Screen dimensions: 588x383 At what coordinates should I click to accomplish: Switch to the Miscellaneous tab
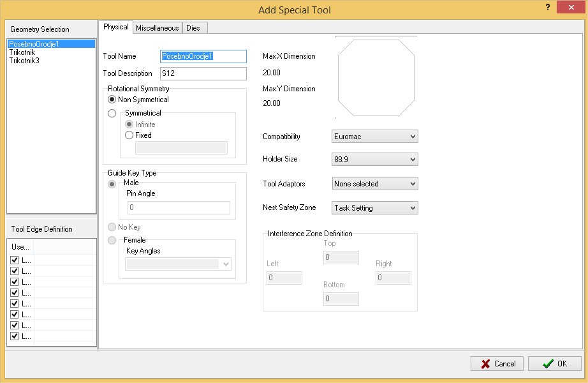point(157,28)
